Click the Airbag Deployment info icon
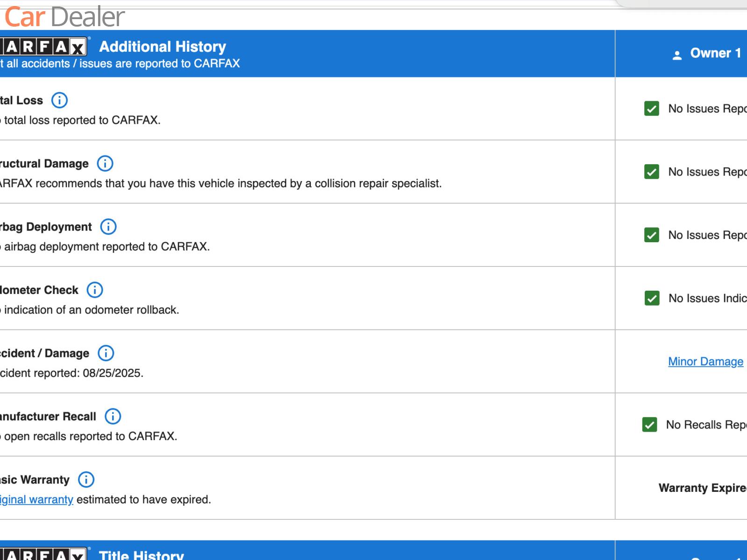 pyautogui.click(x=108, y=227)
